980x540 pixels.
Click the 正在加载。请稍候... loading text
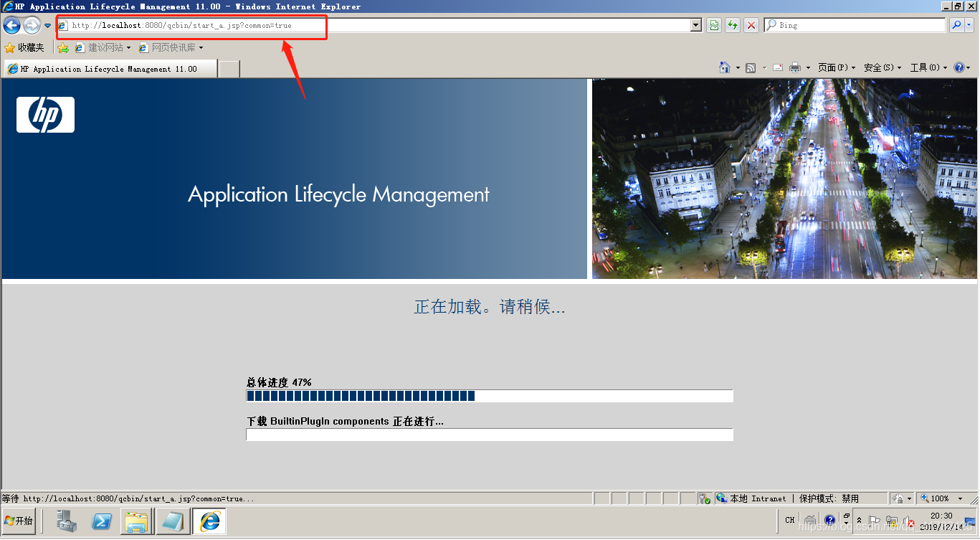coord(490,307)
